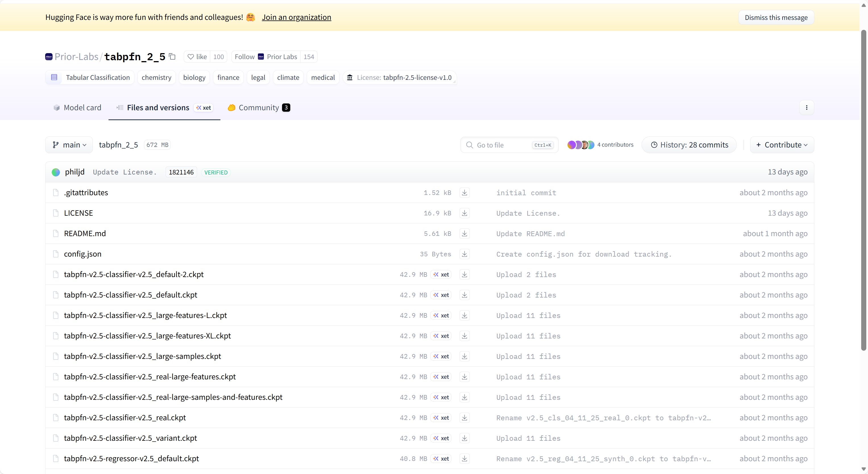Image resolution: width=868 pixels, height=474 pixels.
Task: Download the LICENSE file
Action: click(x=464, y=213)
